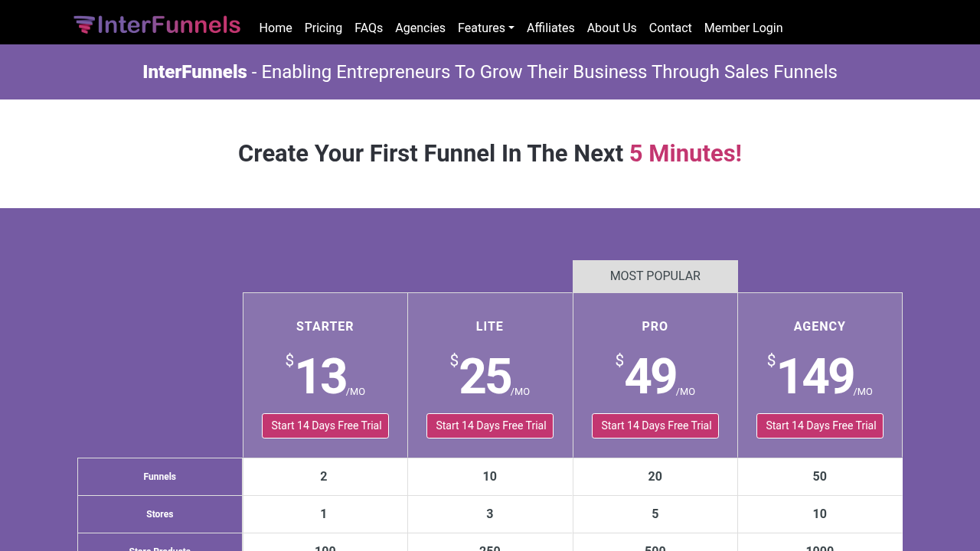Screen dimensions: 980x551
Task: Click the AGENCY plan heading
Action: click(820, 326)
